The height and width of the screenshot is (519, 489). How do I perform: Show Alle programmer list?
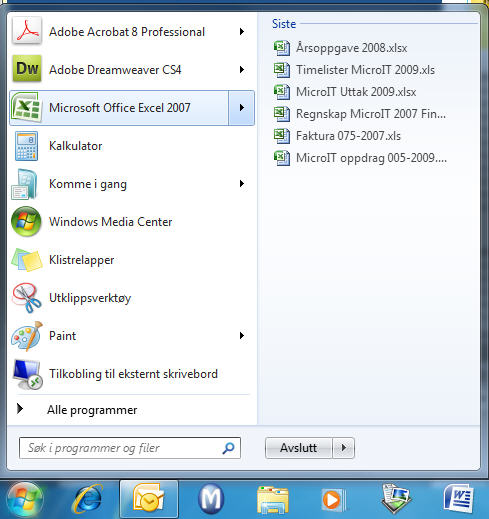pos(92,410)
